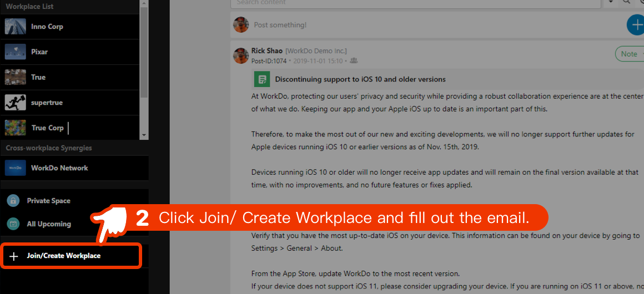Click the plus icon beside Join/Create Workplace
This screenshot has width=644, height=294.
coord(14,256)
